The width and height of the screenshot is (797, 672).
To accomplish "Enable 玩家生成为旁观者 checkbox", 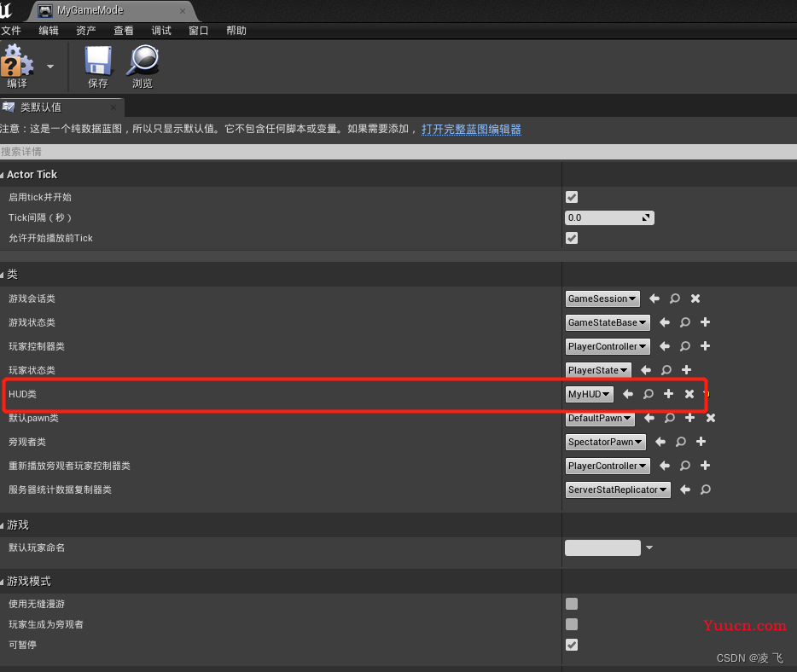I will tap(572, 624).
